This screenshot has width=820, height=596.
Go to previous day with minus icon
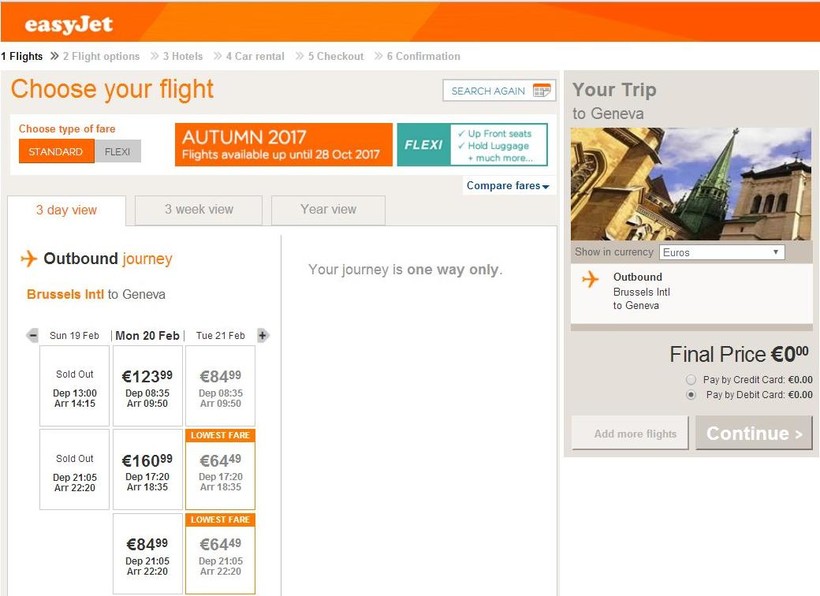[x=33, y=336]
